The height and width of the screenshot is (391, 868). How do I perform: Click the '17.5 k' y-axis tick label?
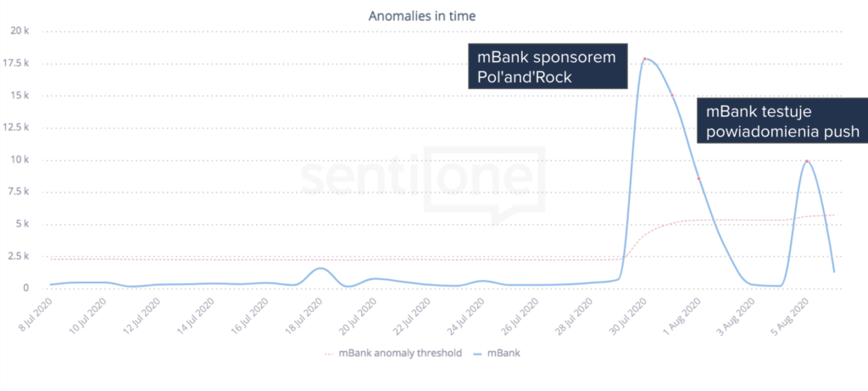[17, 64]
